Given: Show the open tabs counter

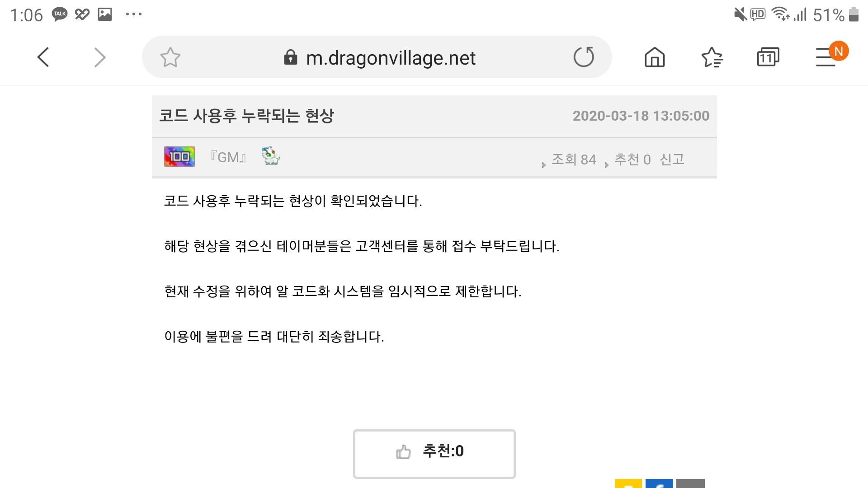Looking at the screenshot, I should pyautogui.click(x=768, y=57).
